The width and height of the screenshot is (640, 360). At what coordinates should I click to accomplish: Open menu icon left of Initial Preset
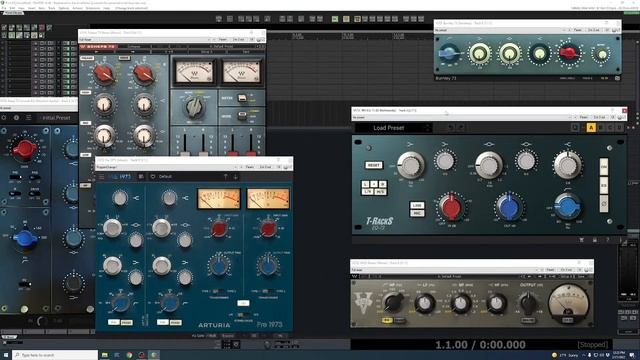29,118
